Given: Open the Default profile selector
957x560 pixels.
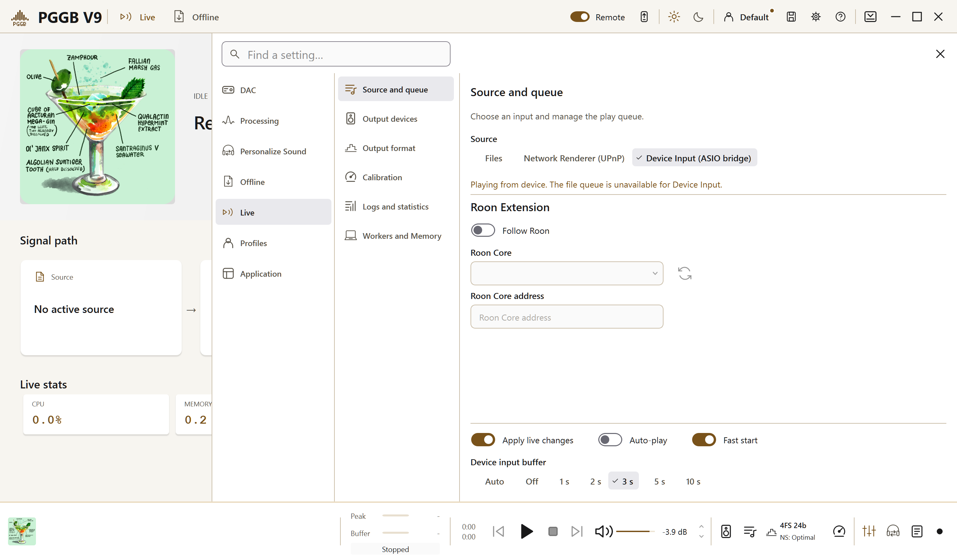Looking at the screenshot, I should (x=747, y=17).
